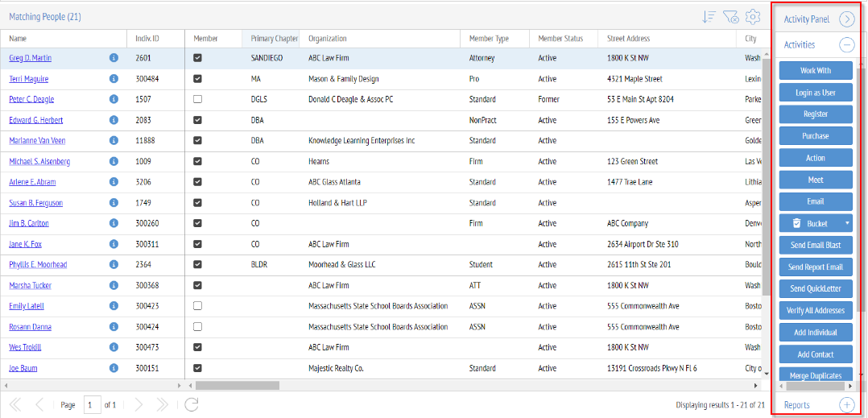The image size is (868, 418).
Task: Toggle Member checkbox for Terri Maguire
Action: click(197, 79)
